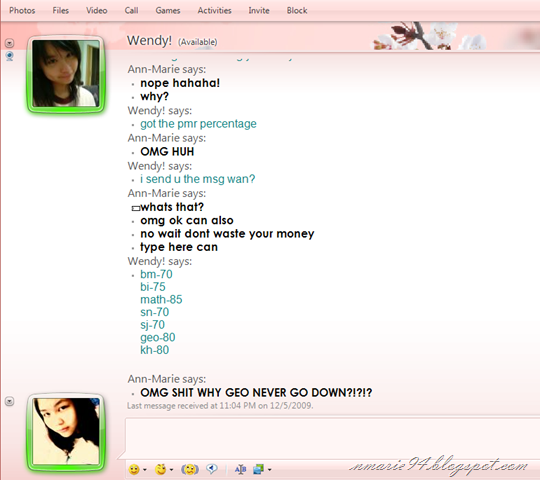Click the message "OMG HUH"
Image resolution: width=540 pixels, height=480 pixels.
point(167,152)
